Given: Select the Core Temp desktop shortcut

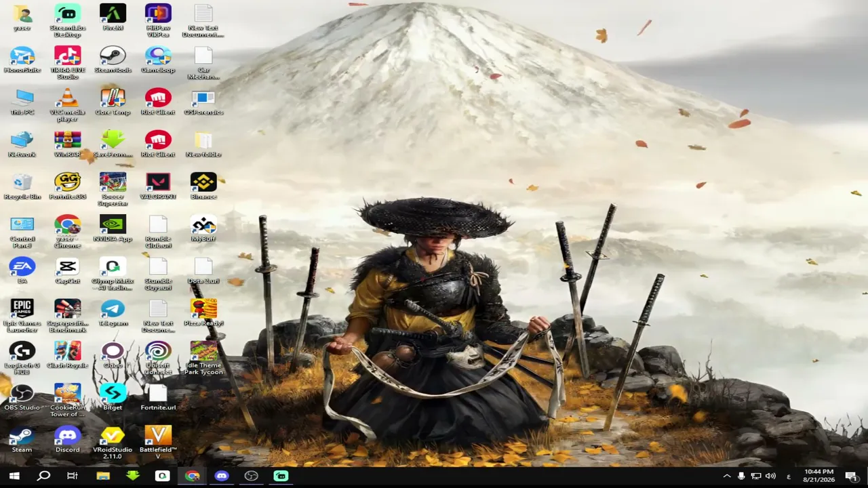Looking at the screenshot, I should click(x=113, y=102).
